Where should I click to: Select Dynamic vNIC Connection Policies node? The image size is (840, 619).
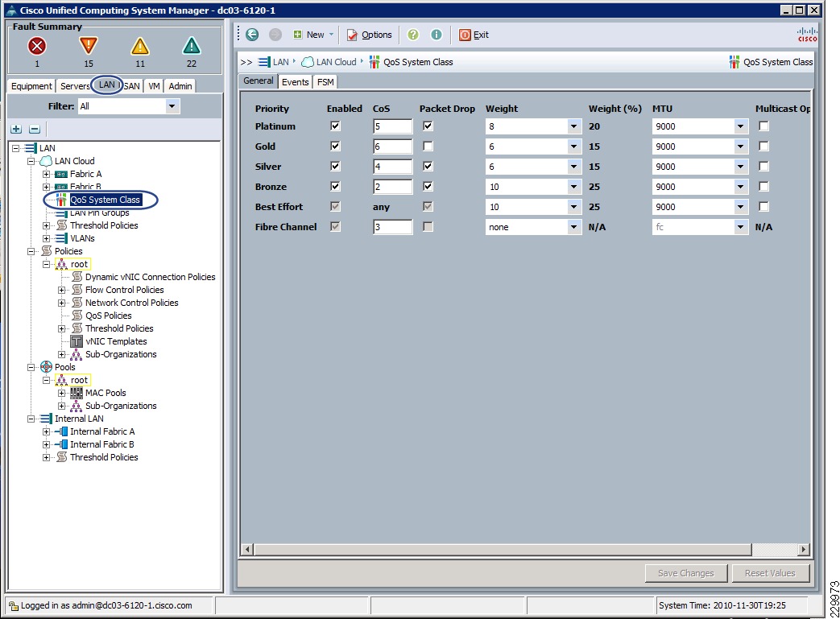click(x=150, y=277)
